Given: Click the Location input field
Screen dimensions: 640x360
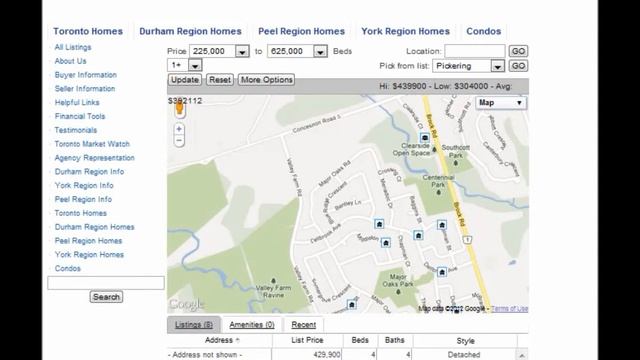Looking at the screenshot, I should 475,51.
